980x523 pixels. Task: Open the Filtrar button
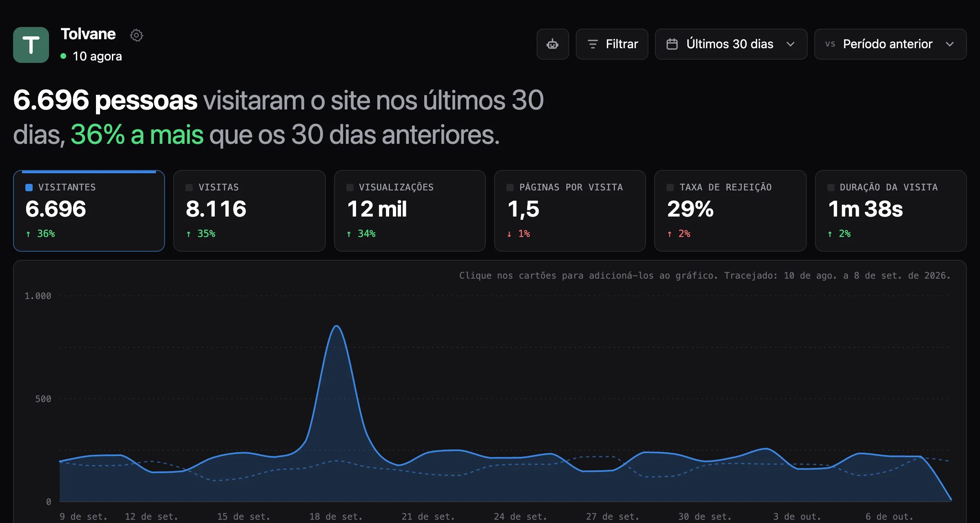(x=612, y=44)
